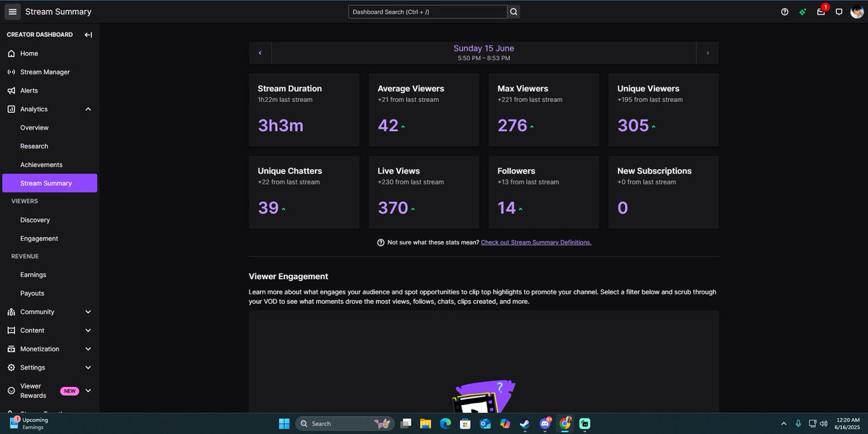The image size is (868, 434).
Task: Expand the Viewer Rewards section chevron
Action: pyautogui.click(x=88, y=391)
